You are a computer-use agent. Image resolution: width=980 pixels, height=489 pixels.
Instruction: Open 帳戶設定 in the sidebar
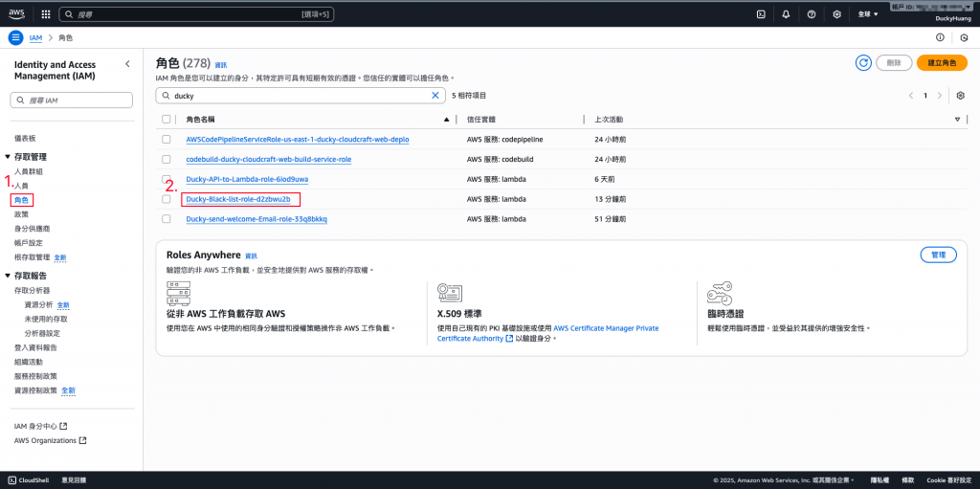click(x=29, y=243)
